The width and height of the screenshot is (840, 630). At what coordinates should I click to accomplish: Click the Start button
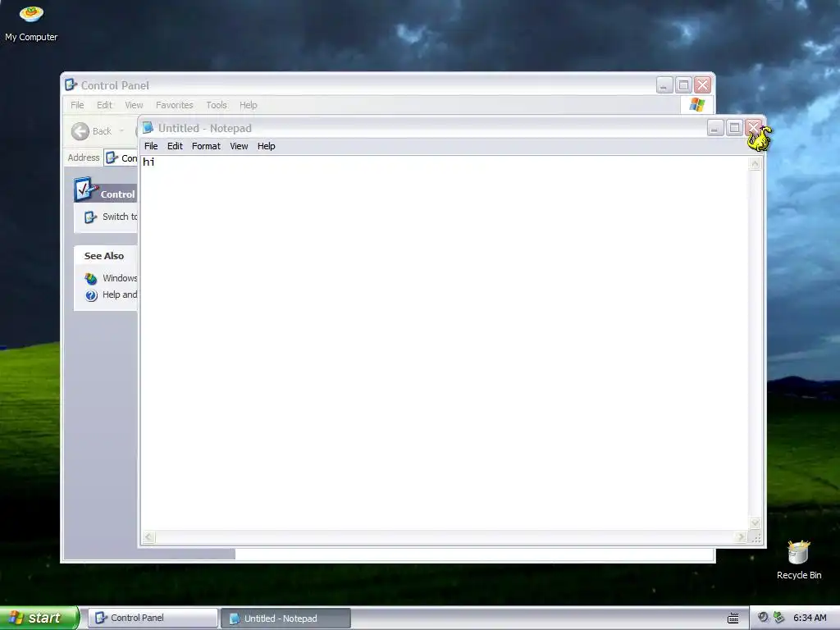point(39,618)
